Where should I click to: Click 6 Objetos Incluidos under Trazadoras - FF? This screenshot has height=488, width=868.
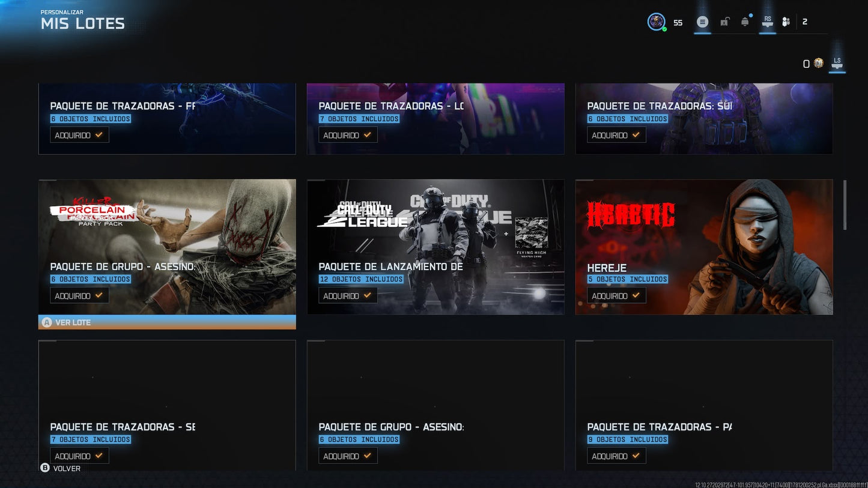[91, 119]
